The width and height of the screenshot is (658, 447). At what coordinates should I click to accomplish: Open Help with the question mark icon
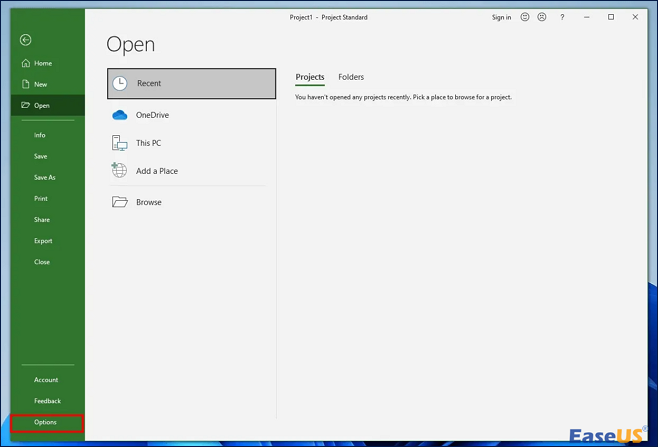(562, 17)
